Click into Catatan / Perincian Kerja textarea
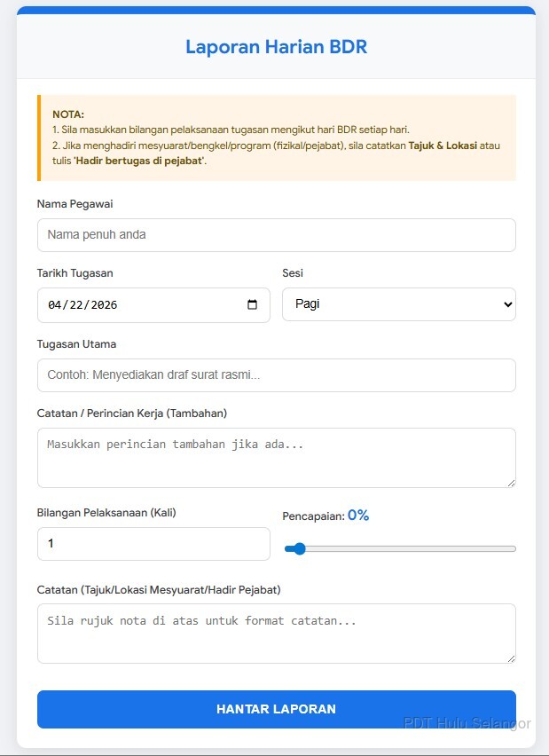 pyautogui.click(x=276, y=458)
